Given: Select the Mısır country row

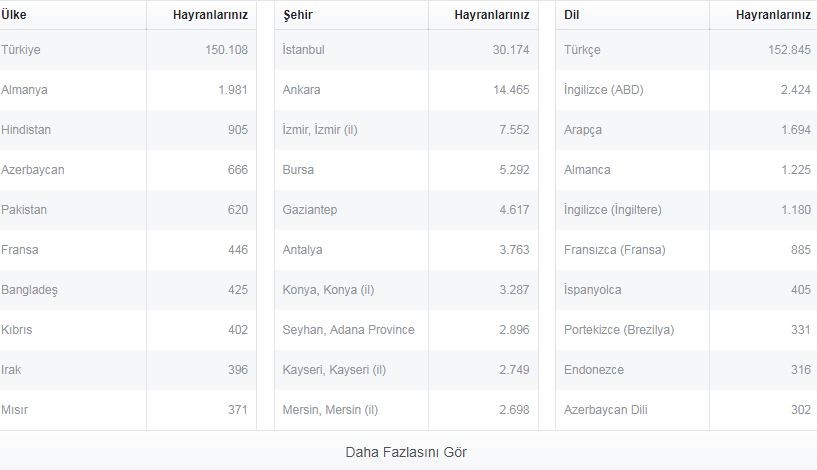Looking at the screenshot, I should 128,410.
